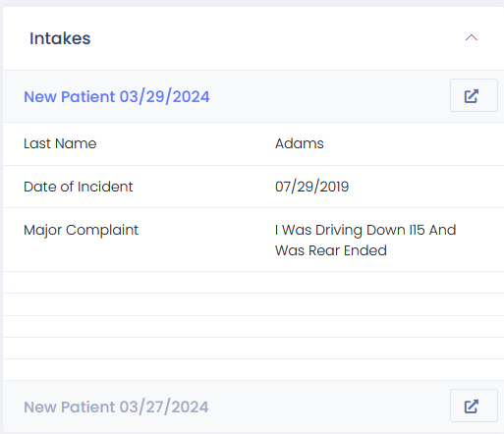Select the Last Name field label
Screen dimensions: 504x434
[x=60, y=143]
